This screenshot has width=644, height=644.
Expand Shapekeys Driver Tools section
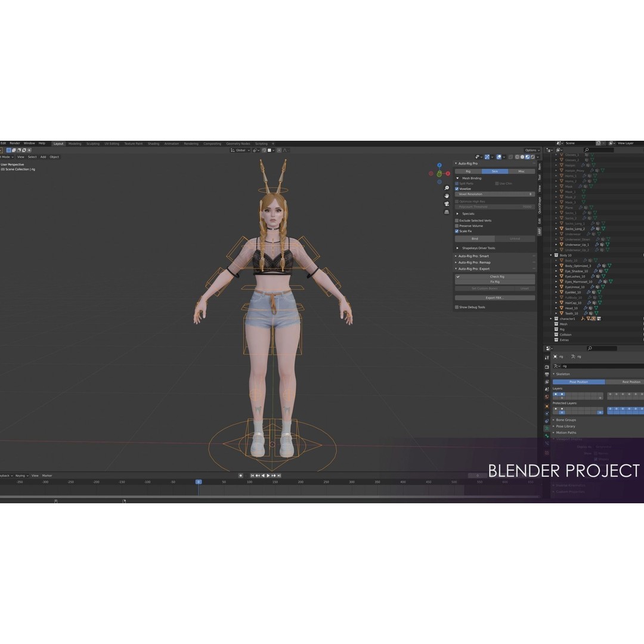point(457,248)
